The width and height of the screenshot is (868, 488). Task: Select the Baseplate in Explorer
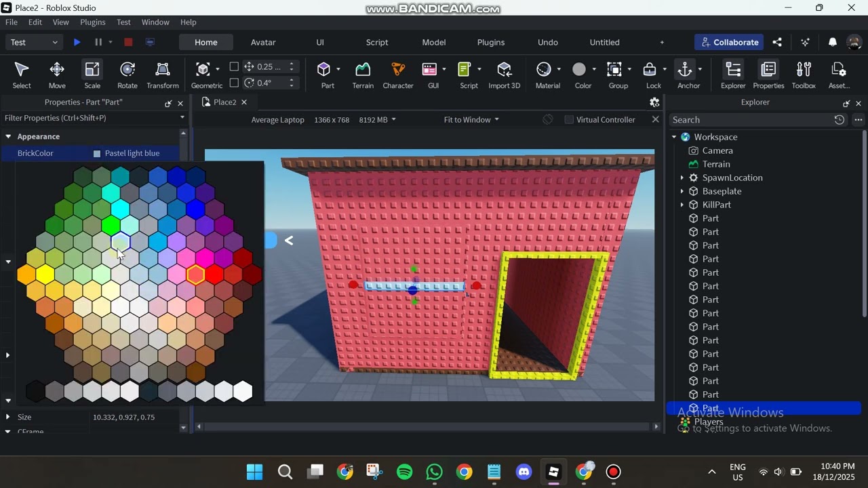(722, 191)
